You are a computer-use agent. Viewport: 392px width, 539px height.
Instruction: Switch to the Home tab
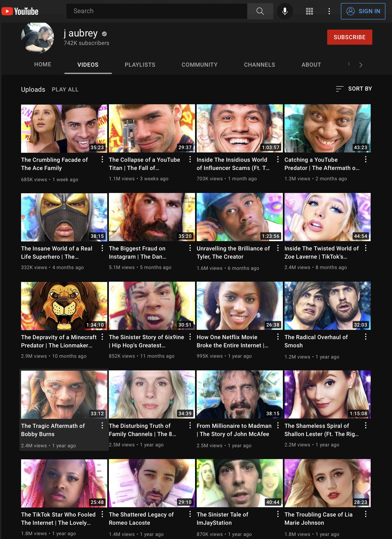43,64
